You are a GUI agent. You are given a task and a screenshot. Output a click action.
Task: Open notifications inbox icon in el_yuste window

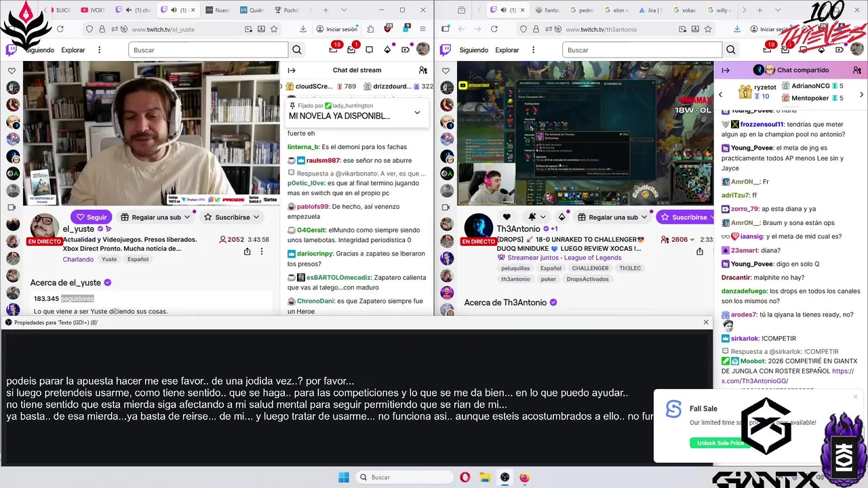[351, 49]
